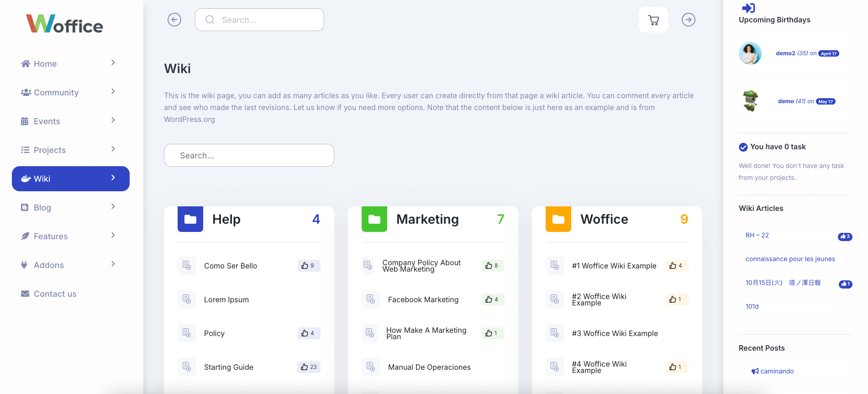Viewport: 868px width, 394px height.
Task: Click the Woffice logo
Action: click(64, 24)
